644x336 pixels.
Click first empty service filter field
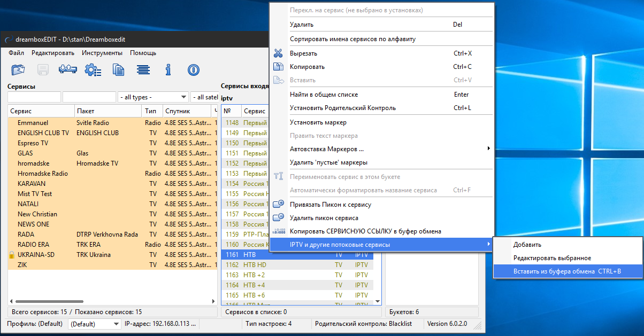pos(34,97)
